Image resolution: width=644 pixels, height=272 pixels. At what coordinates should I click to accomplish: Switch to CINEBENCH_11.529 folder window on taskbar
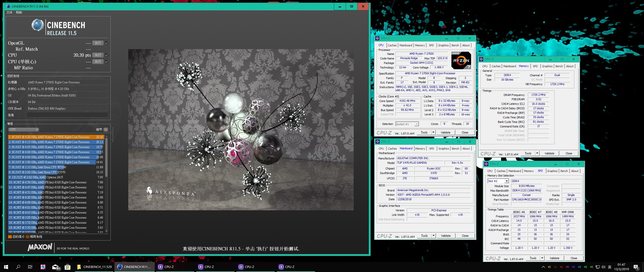pyautogui.click(x=95, y=267)
